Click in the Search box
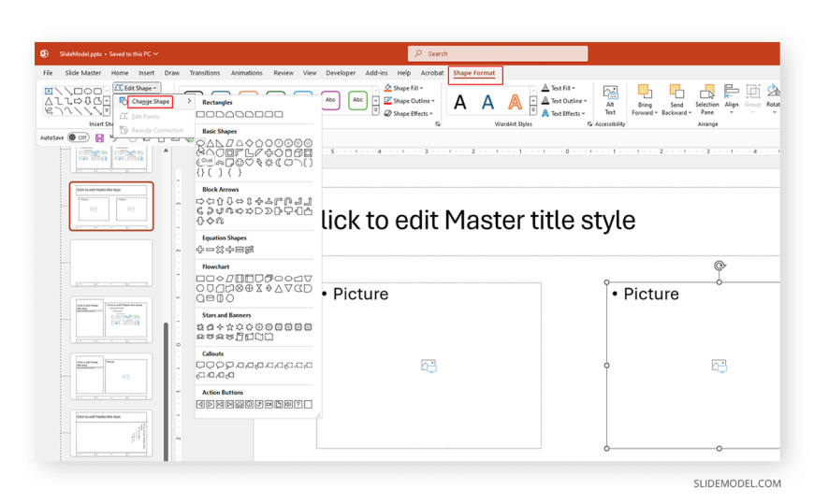 (498, 53)
